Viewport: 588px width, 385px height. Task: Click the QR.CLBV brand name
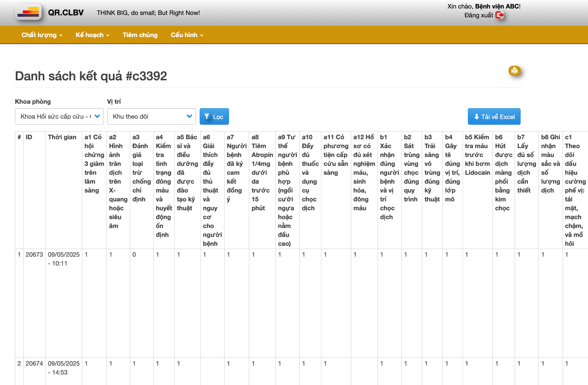pyautogui.click(x=66, y=13)
